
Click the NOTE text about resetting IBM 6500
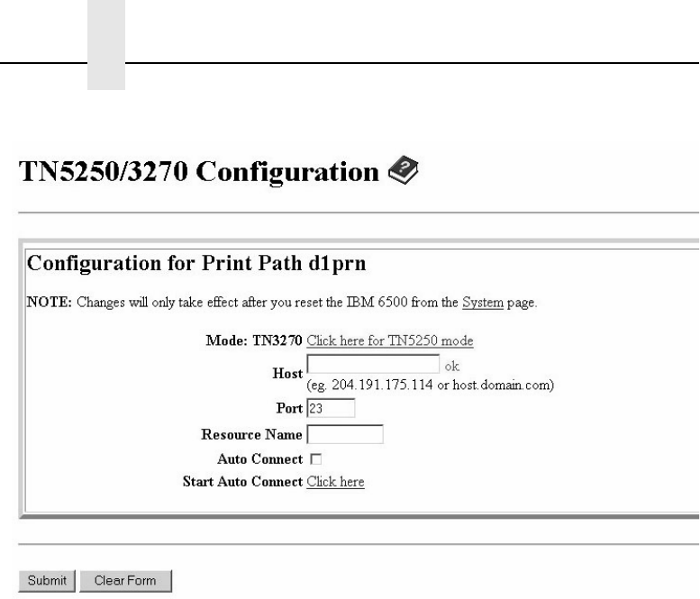pyautogui.click(x=282, y=302)
